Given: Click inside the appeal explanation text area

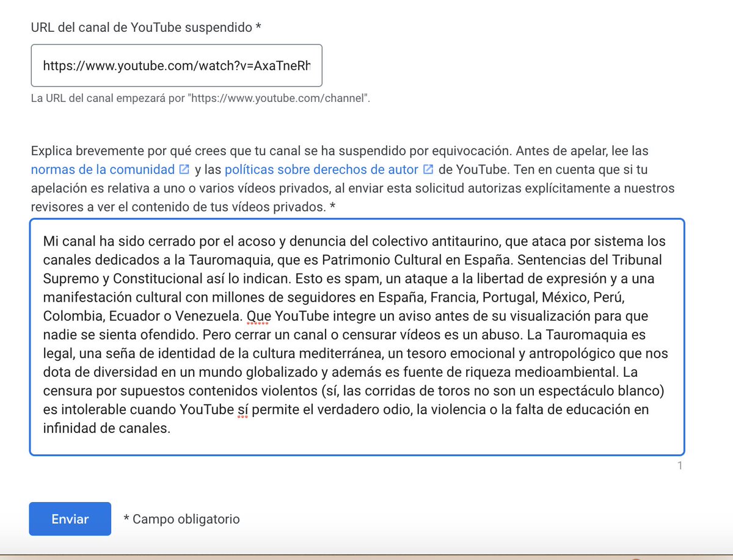Looking at the screenshot, I should click(357, 336).
